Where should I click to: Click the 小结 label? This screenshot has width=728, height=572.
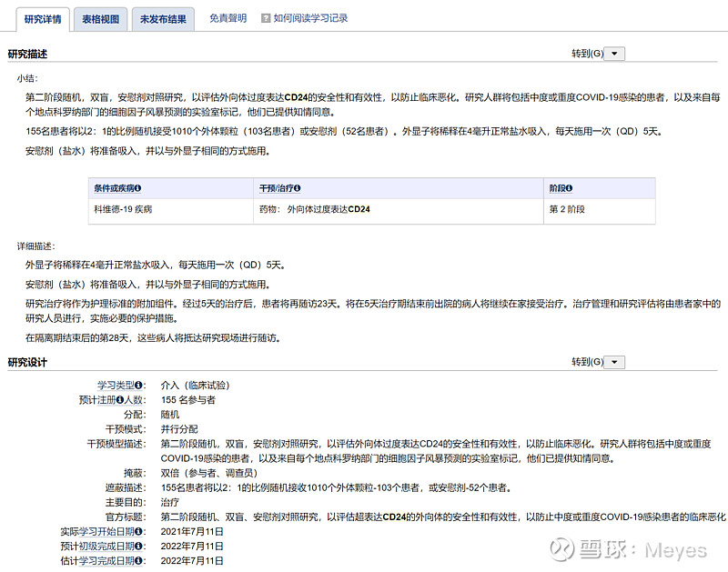(x=27, y=78)
